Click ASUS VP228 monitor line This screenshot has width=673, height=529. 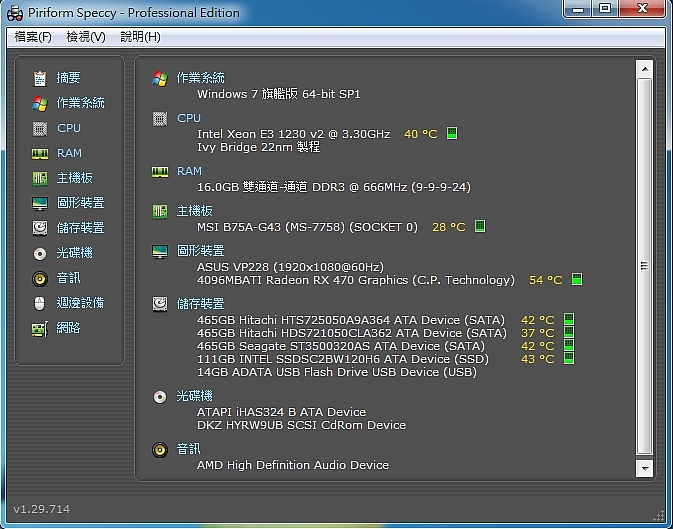(x=290, y=267)
